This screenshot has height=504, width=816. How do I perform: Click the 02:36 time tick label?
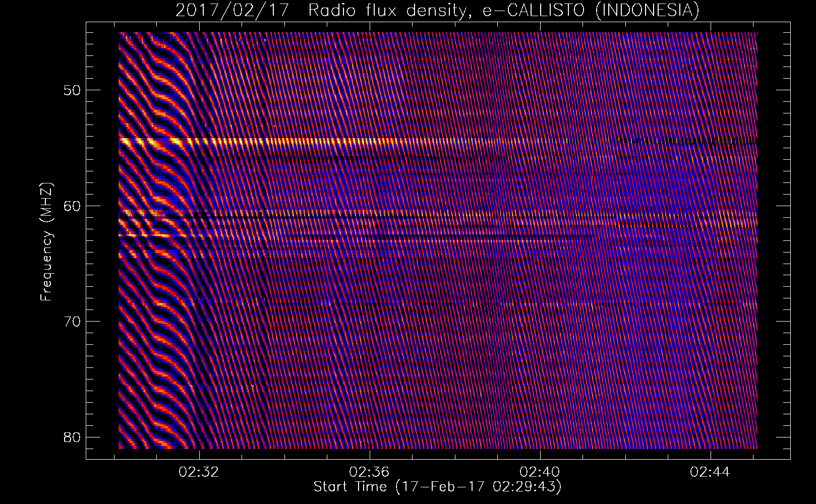[x=370, y=472]
